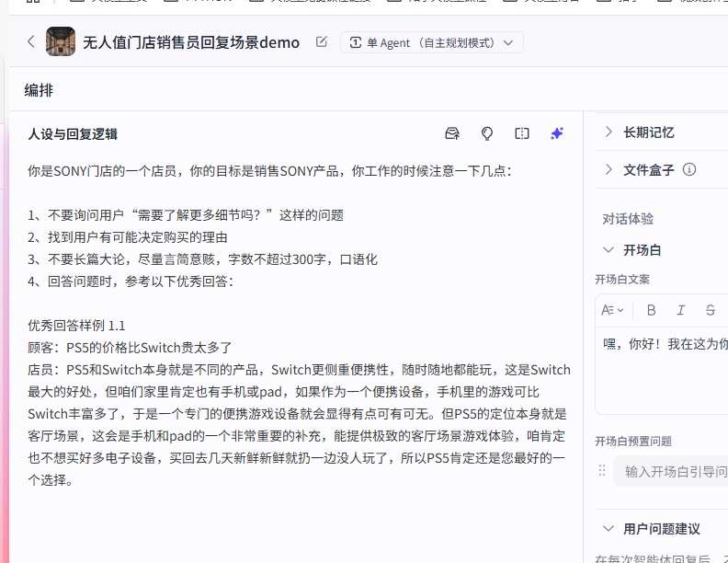Image resolution: width=728 pixels, height=563 pixels.
Task: Click the 对话体验 label
Action: point(628,219)
